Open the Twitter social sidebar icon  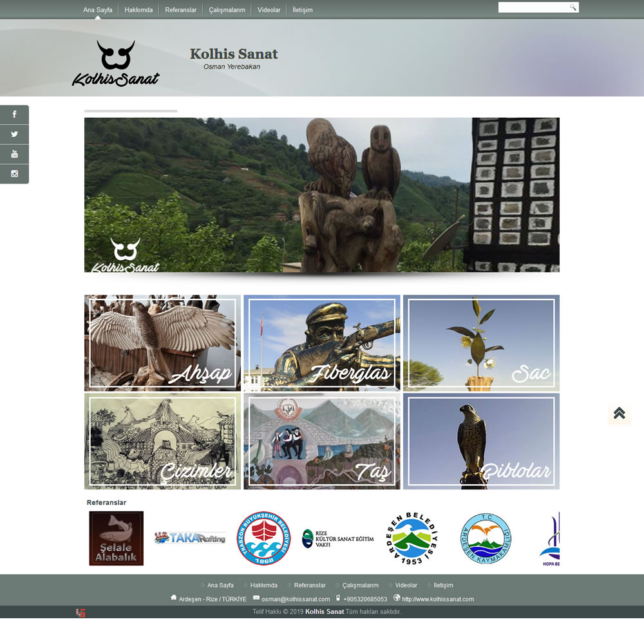(x=14, y=135)
